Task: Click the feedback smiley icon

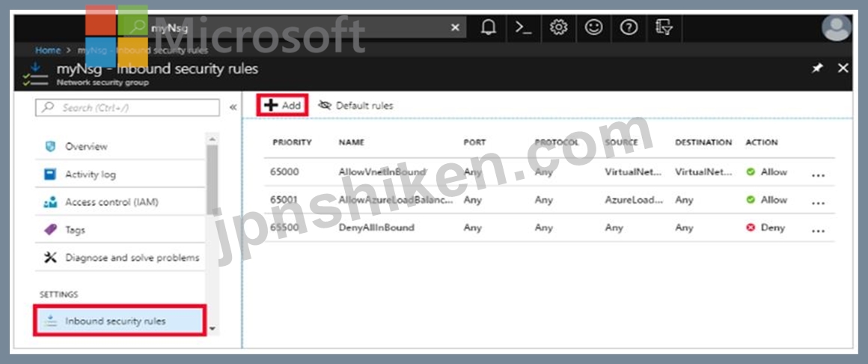Action: (593, 27)
